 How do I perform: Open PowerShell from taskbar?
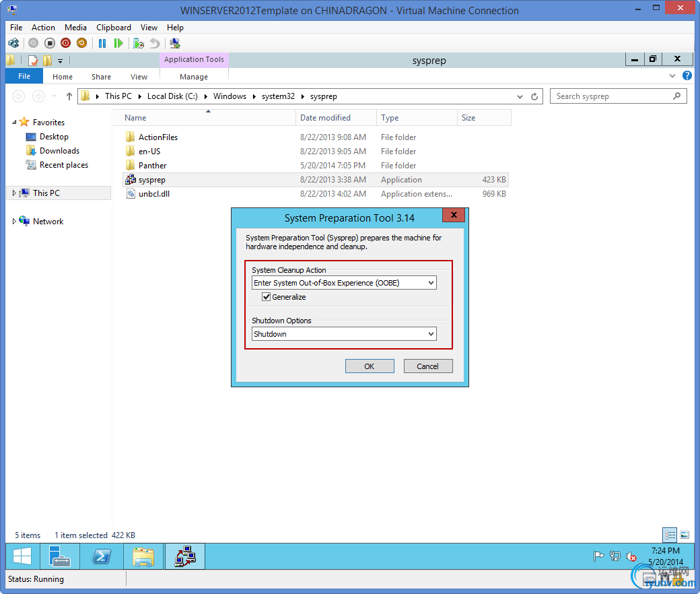pyautogui.click(x=102, y=556)
